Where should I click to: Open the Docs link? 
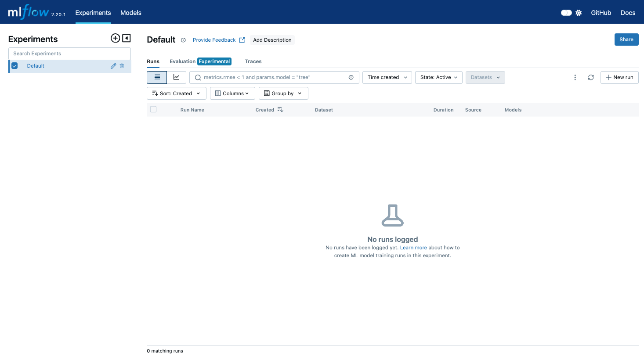(x=628, y=13)
